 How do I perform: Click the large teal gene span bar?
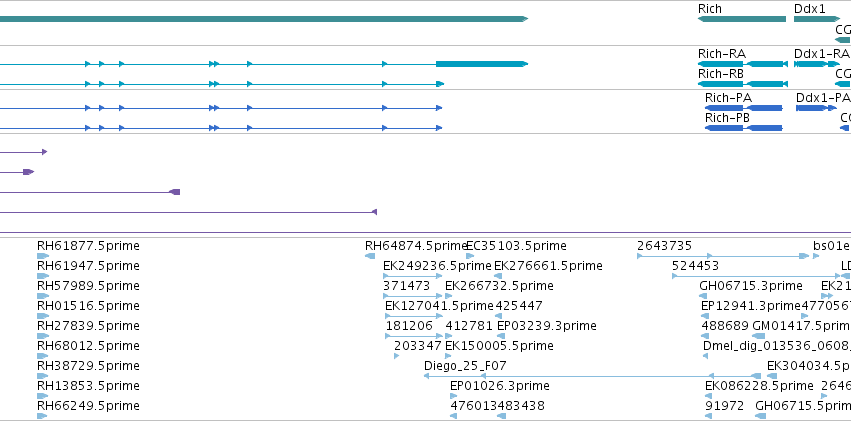click(264, 19)
